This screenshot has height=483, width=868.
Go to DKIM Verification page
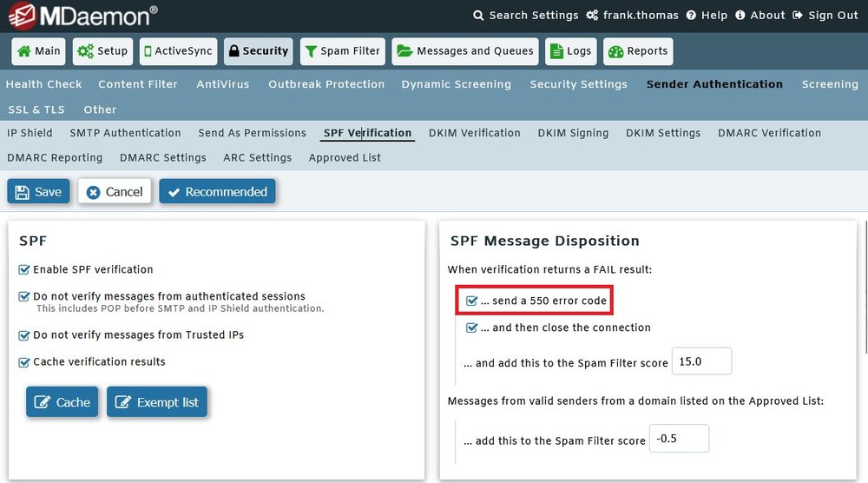(x=475, y=133)
